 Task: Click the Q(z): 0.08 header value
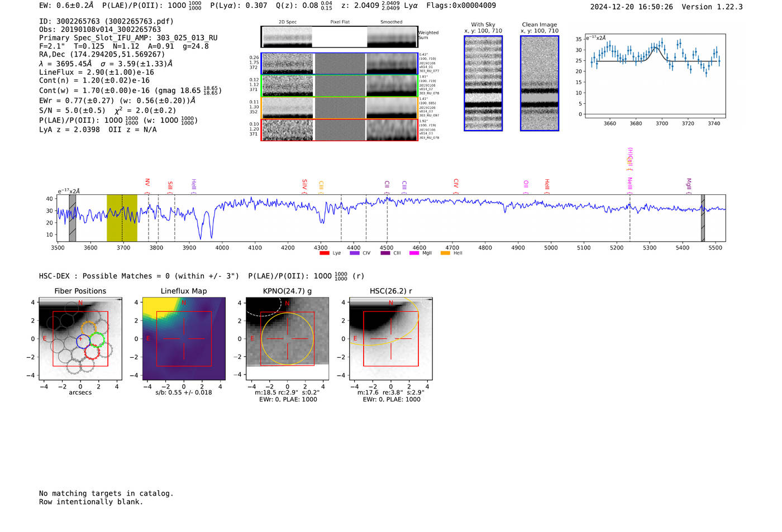pos(304,5)
